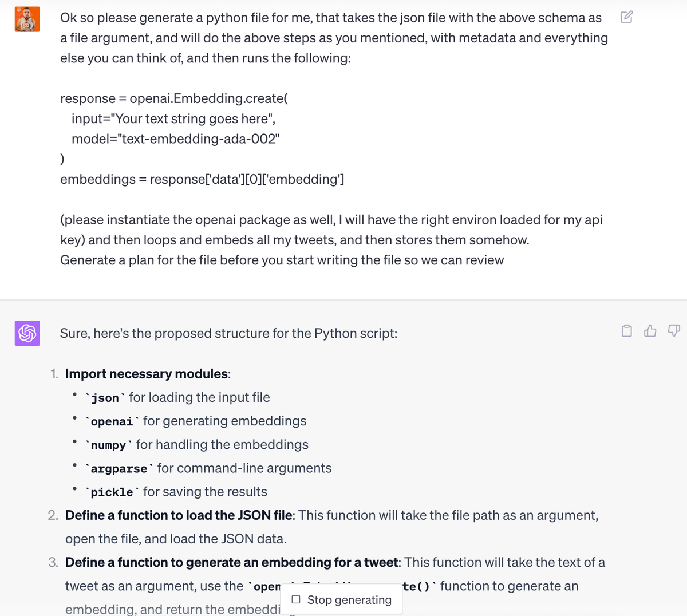Click "Define a function to generate an embedding" heading
The image size is (687, 616).
click(231, 562)
